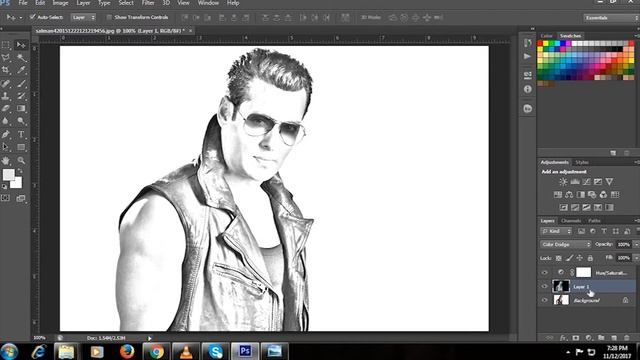Screen dimensions: 640x360
Task: Select the Clone Stamp tool
Action: 6,96
